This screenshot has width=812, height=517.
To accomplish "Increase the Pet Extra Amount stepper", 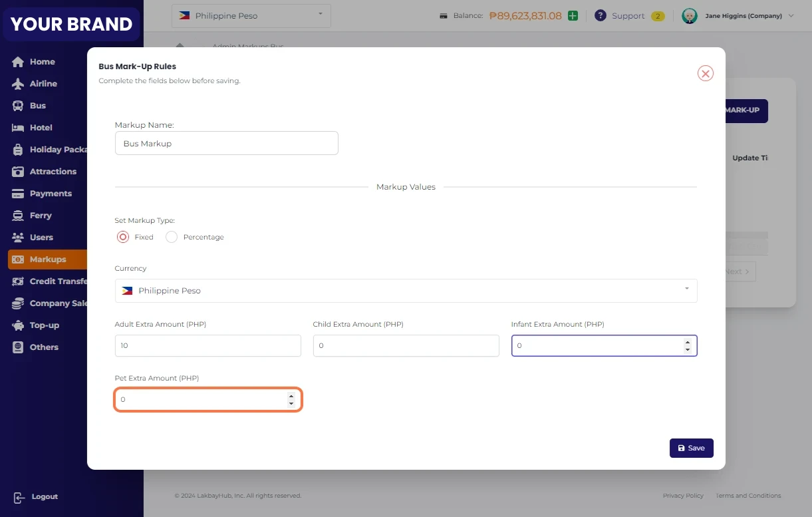I will pyautogui.click(x=291, y=397).
